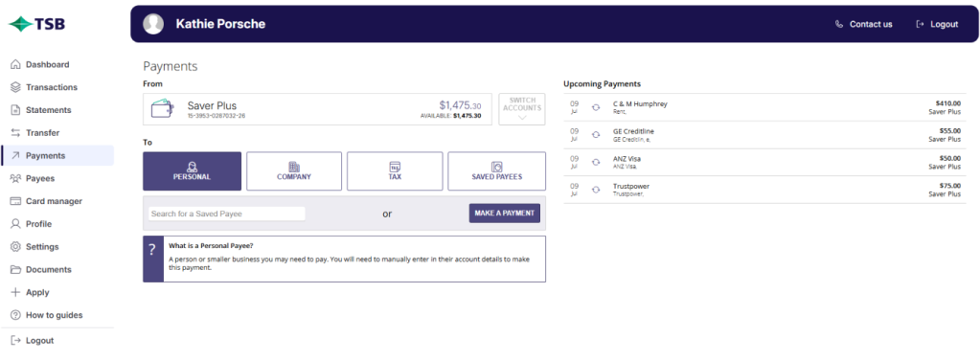980x361 pixels.
Task: Click the Make a Payment button
Action: [x=505, y=213]
